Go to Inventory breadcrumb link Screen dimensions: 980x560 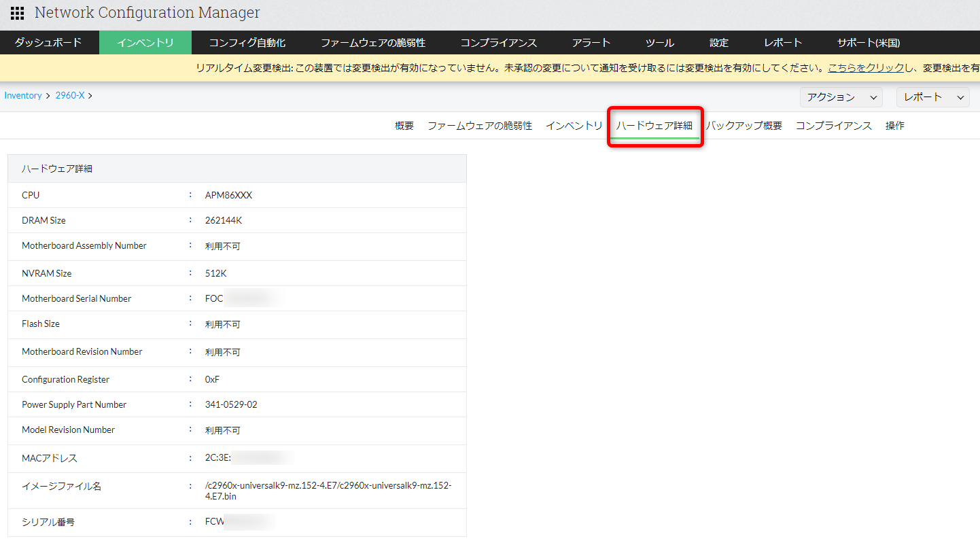click(x=23, y=96)
